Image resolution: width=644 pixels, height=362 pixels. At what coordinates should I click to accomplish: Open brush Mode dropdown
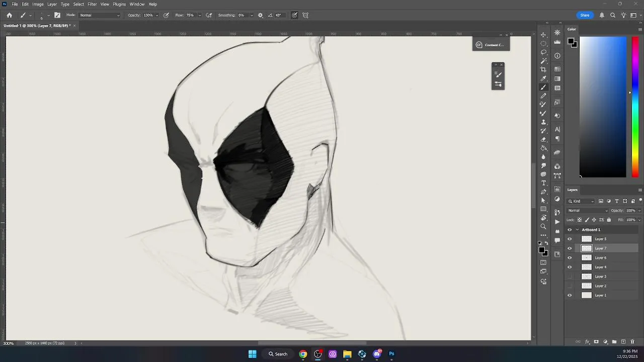pos(100,15)
